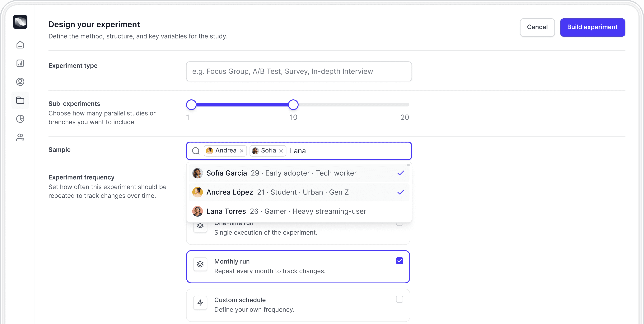Open the Home icon in sidebar

20,45
